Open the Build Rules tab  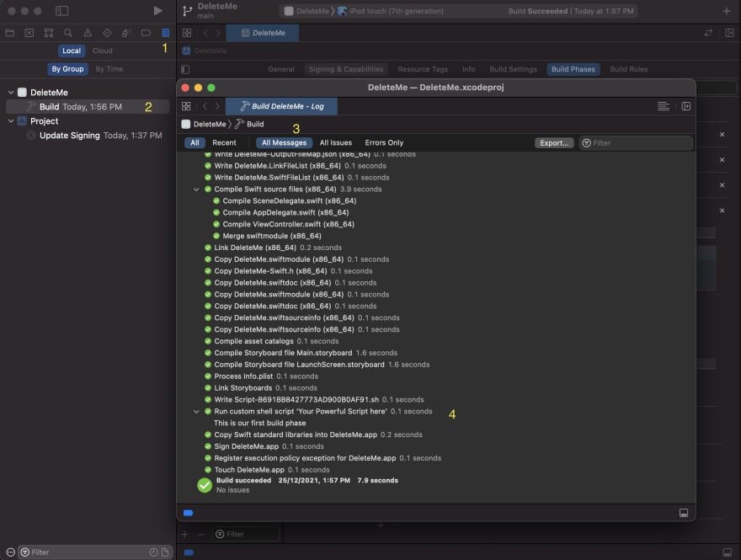[x=629, y=69]
